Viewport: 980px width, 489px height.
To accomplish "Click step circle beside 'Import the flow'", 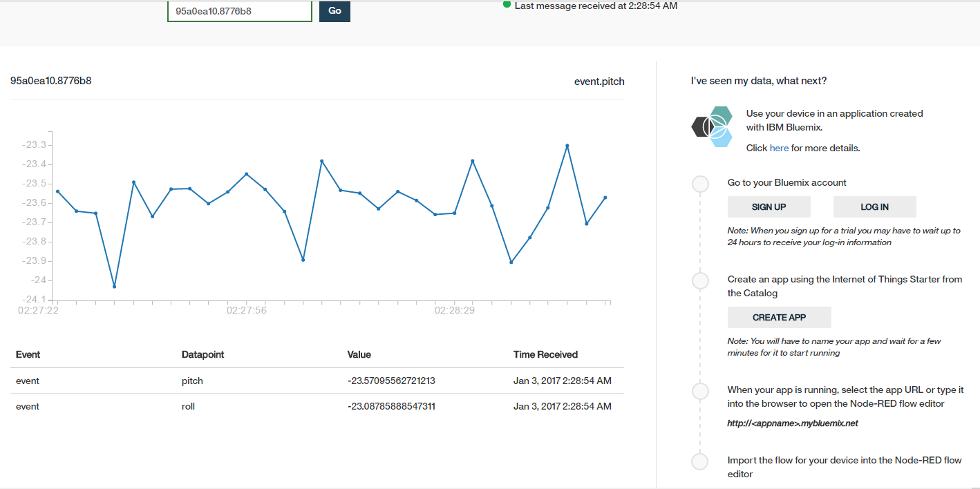I will coord(700,461).
